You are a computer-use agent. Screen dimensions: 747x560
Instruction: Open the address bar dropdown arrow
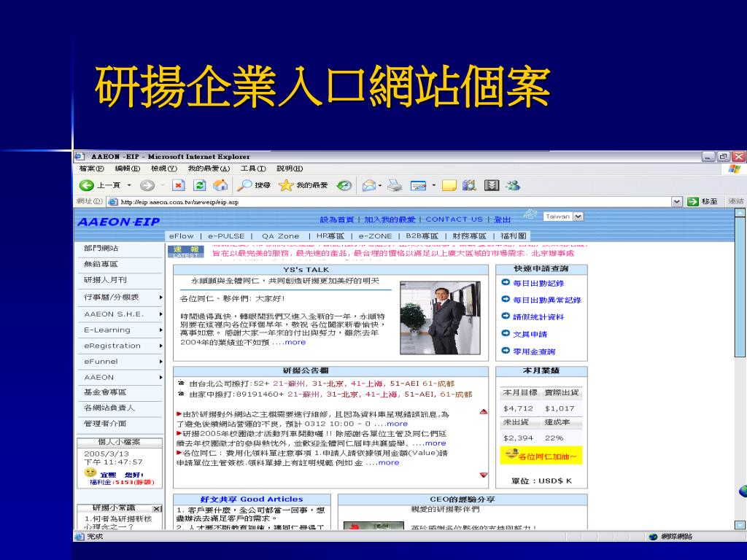click(677, 201)
